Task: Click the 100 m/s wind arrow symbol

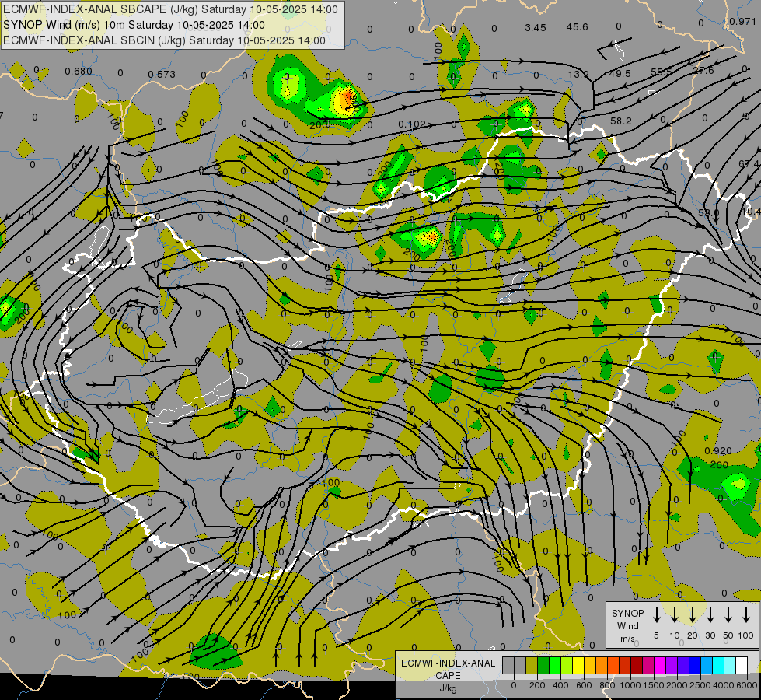Action: pyautogui.click(x=746, y=615)
